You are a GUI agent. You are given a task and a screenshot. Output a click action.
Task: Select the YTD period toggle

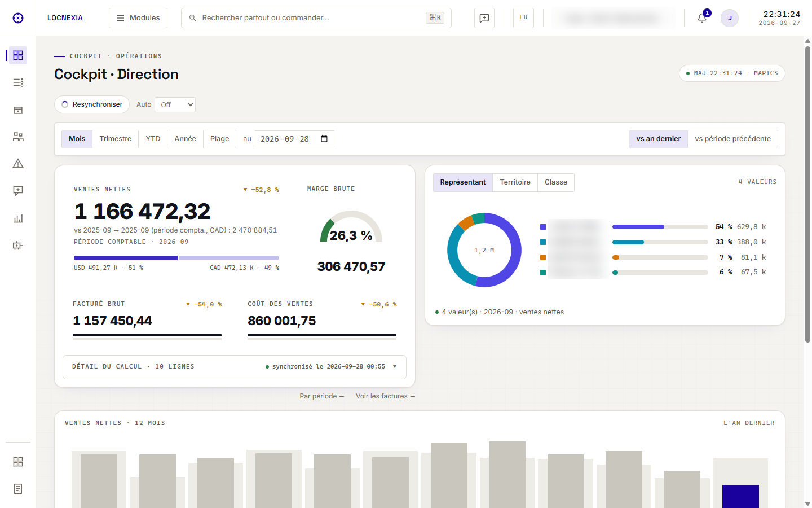153,139
